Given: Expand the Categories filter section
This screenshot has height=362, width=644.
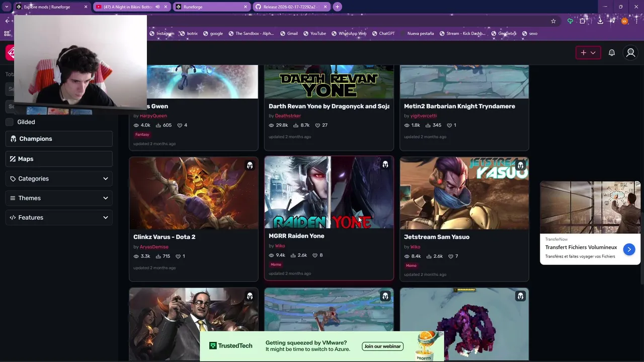Looking at the screenshot, I should pos(59,178).
